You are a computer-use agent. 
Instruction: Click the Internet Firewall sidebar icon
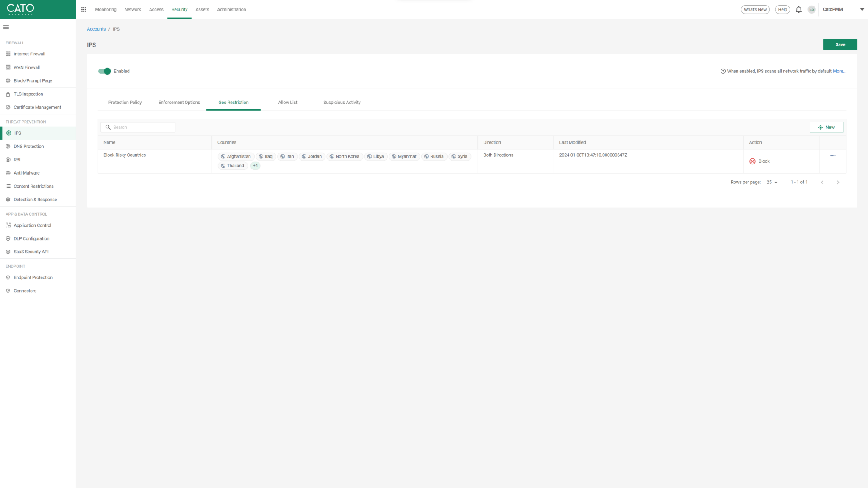point(8,54)
